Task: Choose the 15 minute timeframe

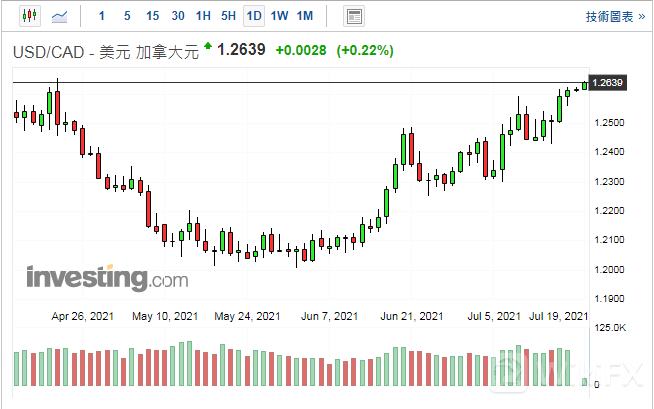Action: 152,16
